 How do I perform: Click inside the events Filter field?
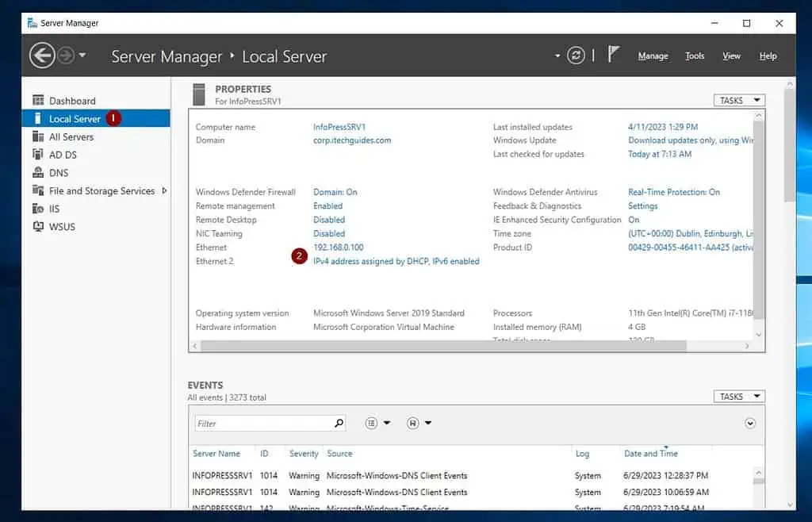click(x=263, y=424)
